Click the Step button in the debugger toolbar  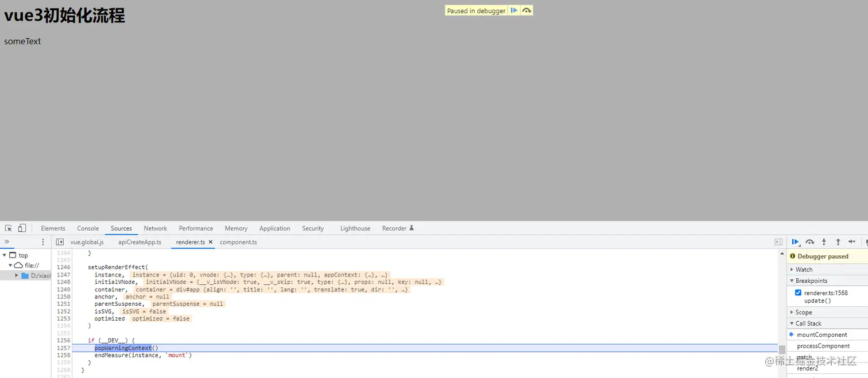point(852,242)
